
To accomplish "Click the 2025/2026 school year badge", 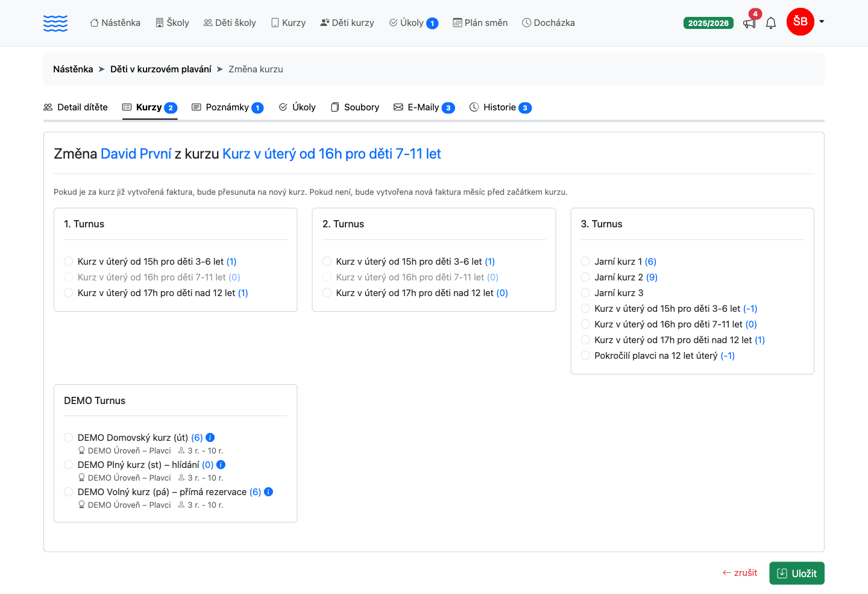I will 708,23.
